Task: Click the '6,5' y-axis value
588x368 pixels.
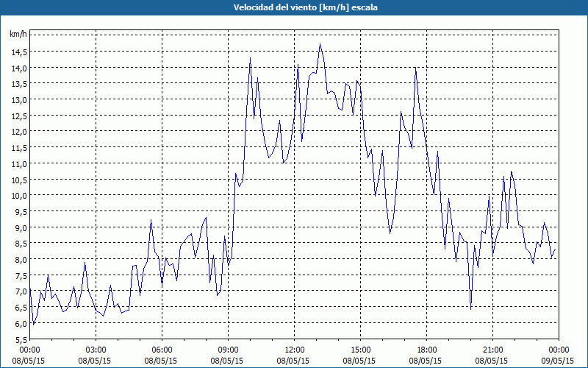Action: click(21, 308)
